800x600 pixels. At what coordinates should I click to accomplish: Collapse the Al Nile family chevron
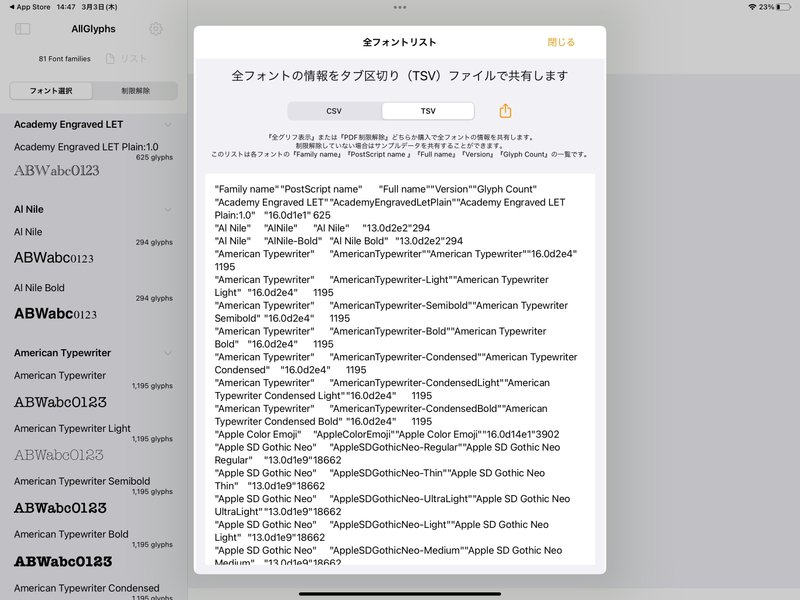168,210
